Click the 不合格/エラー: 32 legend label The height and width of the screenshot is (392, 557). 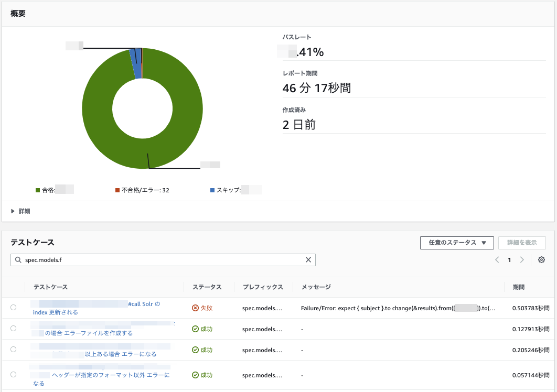point(145,190)
